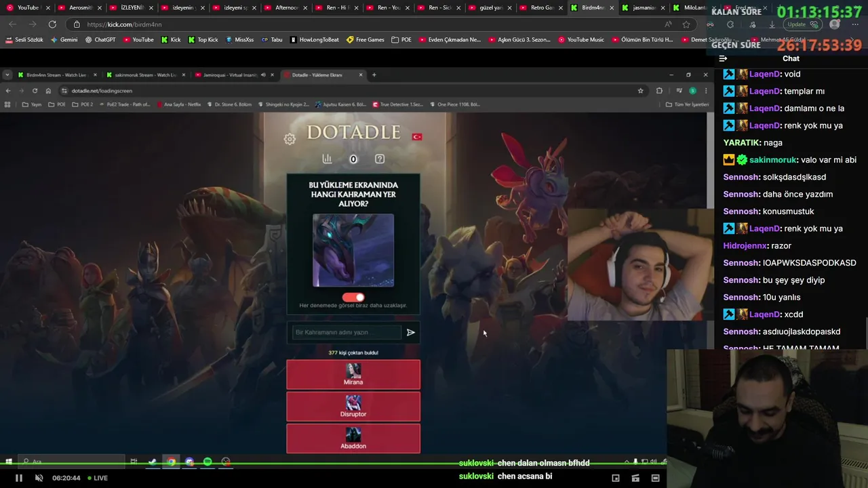Select the Abaddon guess row
Viewport: 868px width, 488px height.
tap(353, 439)
